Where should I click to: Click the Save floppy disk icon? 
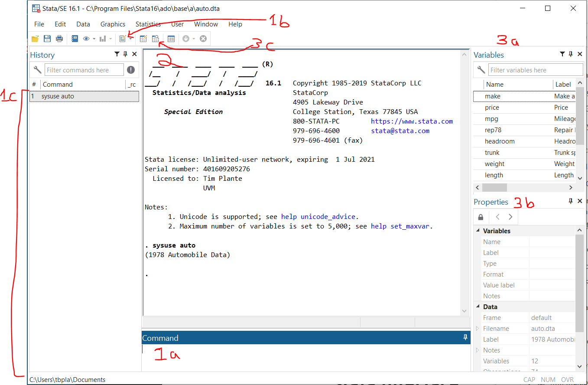tap(47, 39)
